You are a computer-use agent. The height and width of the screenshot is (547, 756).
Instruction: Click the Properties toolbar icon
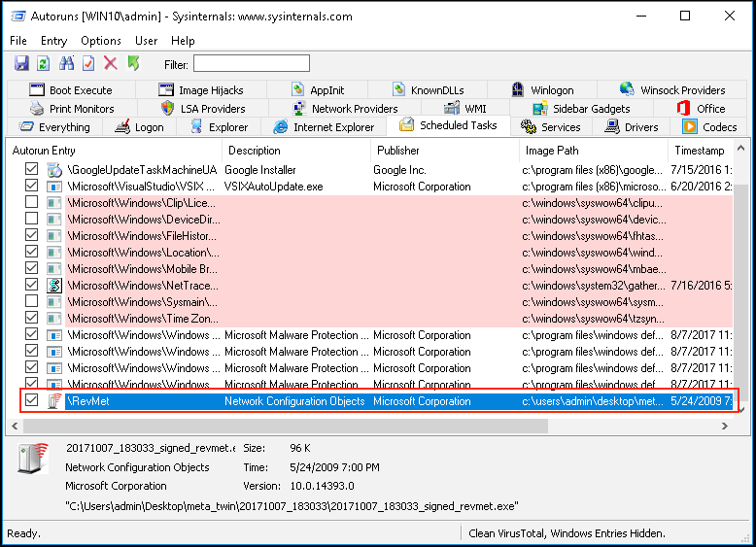pos(88,63)
